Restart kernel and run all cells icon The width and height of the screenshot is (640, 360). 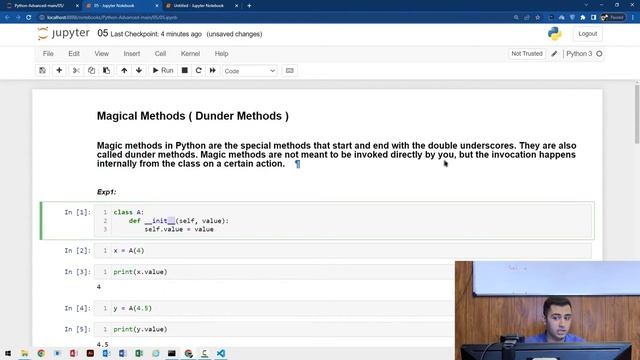213,71
